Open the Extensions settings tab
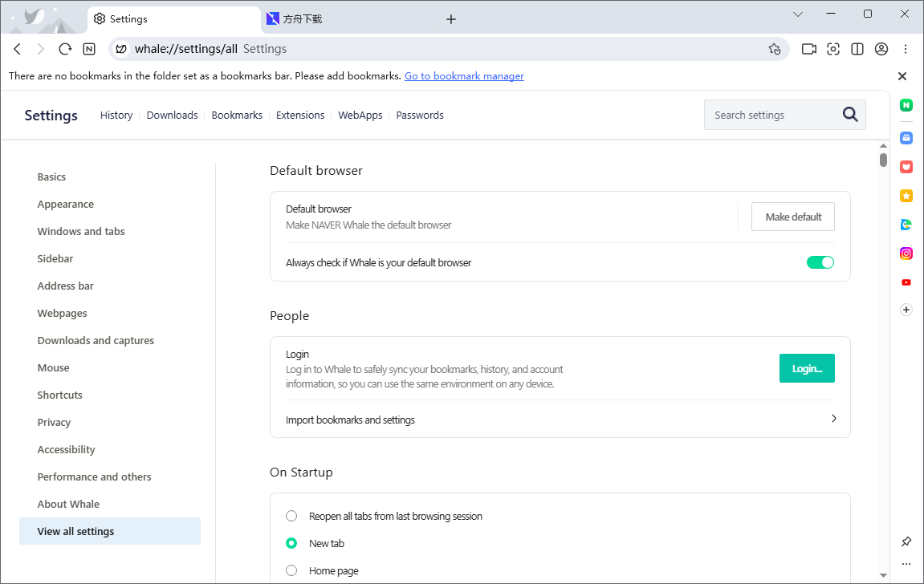Image resolution: width=924 pixels, height=584 pixels. pos(300,116)
